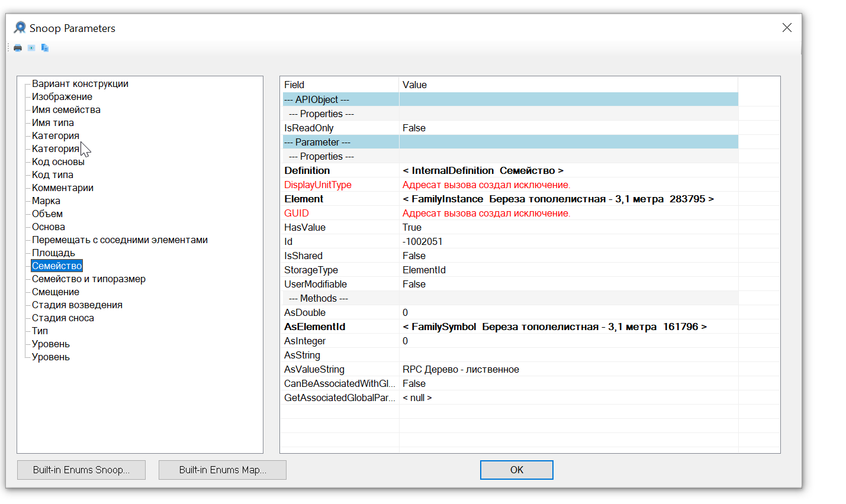846x504 pixels.
Task: Click the AsString method row
Action: [x=510, y=355]
